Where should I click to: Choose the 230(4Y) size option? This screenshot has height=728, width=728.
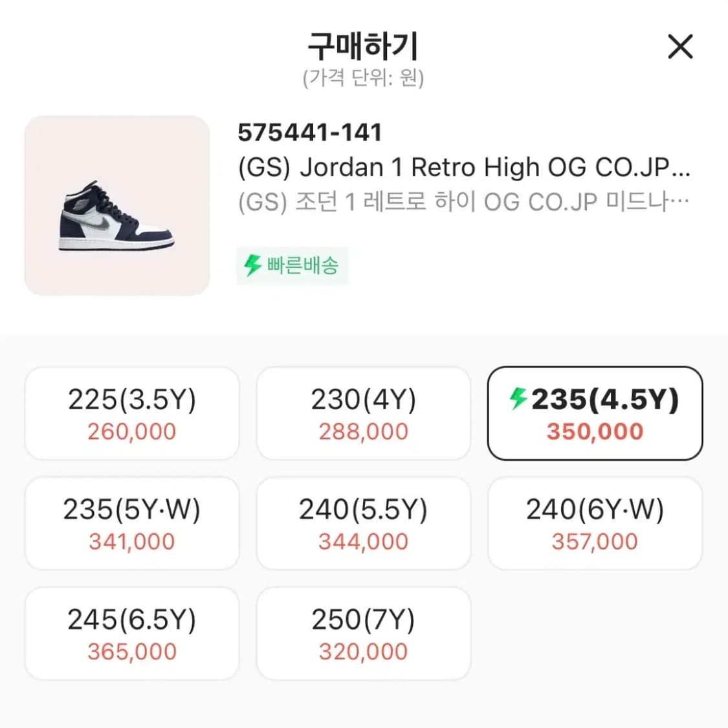pos(363,414)
